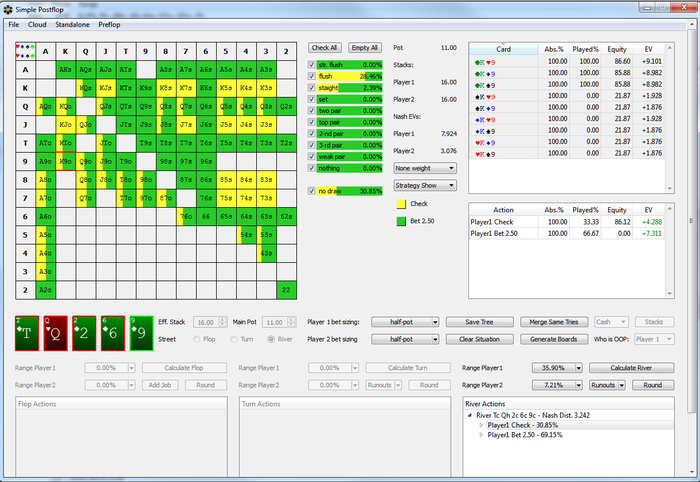
Task: Click the green Bet 2.50 color swatch
Action: [x=401, y=221]
